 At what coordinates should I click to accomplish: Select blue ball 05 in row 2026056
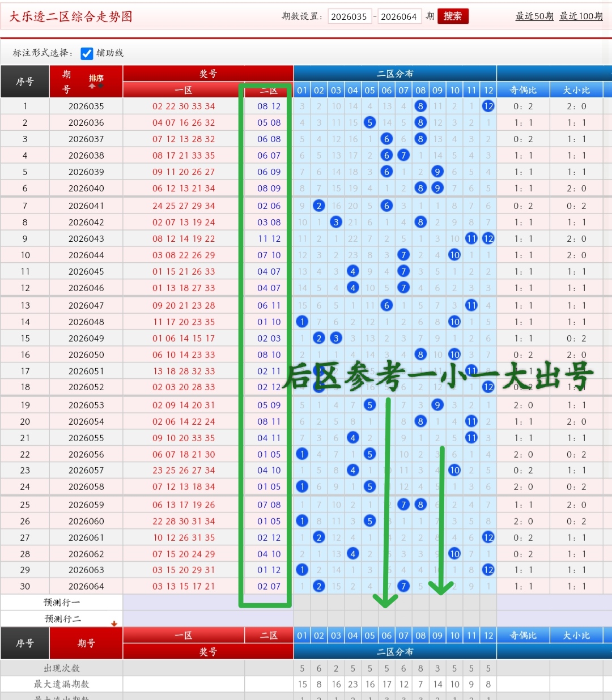point(369,454)
